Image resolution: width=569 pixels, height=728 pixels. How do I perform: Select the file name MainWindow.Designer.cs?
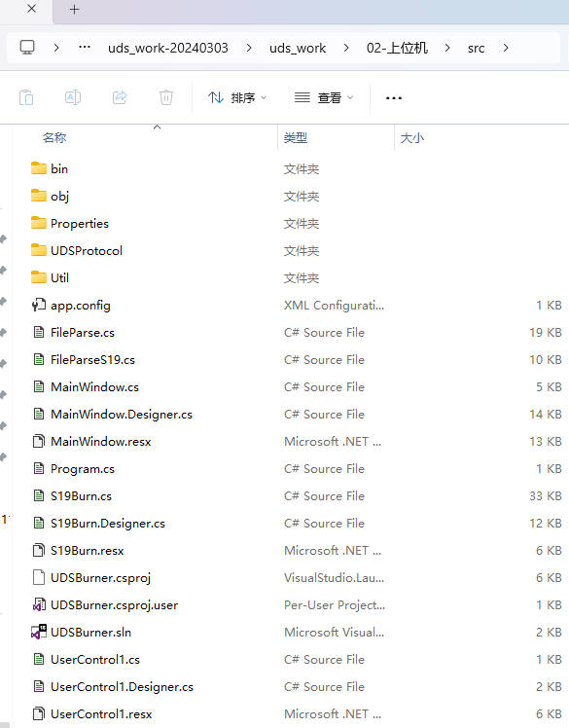(x=122, y=415)
